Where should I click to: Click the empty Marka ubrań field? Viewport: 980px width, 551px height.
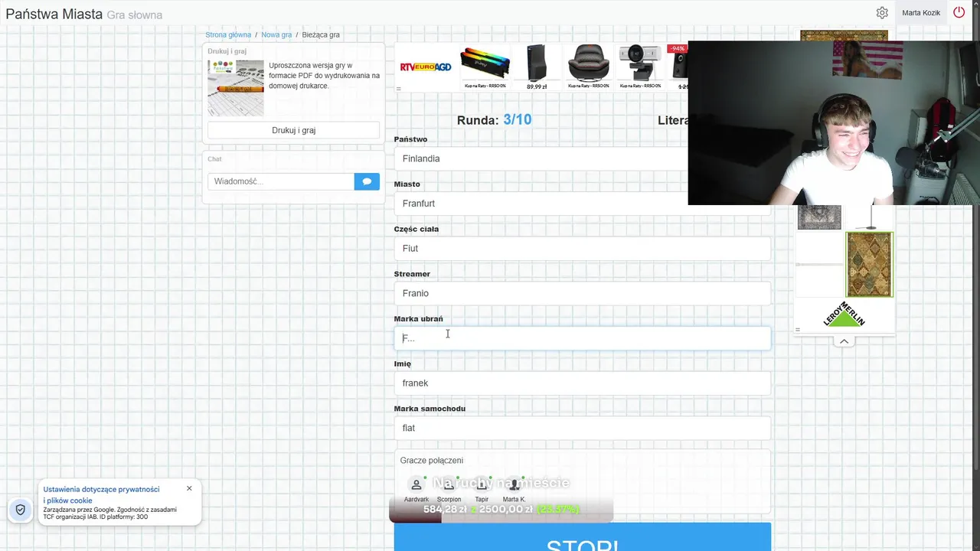click(583, 338)
